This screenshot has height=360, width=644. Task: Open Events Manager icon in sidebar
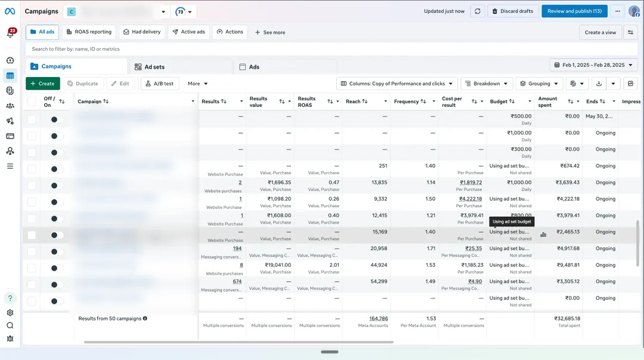pos(10,151)
